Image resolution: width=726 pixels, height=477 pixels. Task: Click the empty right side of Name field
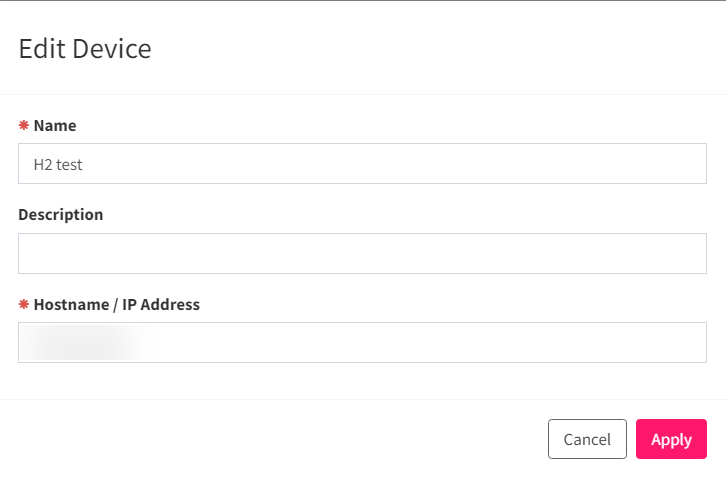point(600,164)
